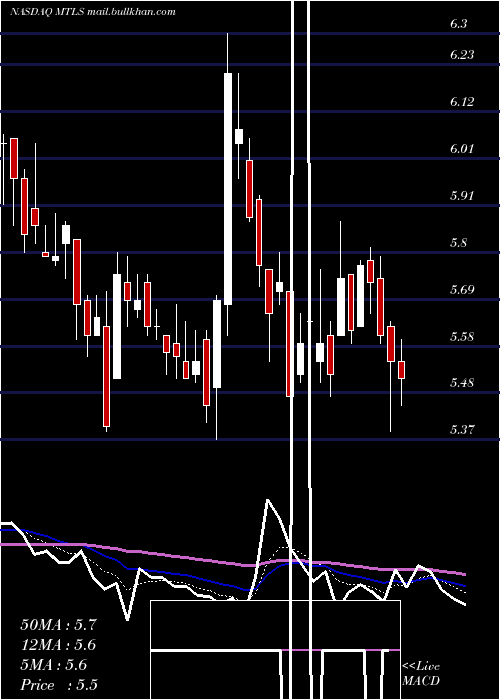Screen dimensions: 500x700
Task: Click the 5.37 price axis label
Action: (462, 429)
